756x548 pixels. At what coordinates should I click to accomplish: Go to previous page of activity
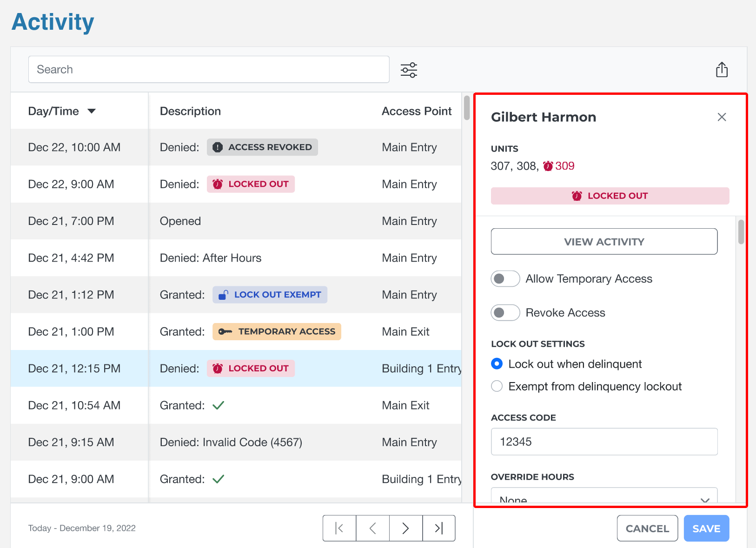373,528
